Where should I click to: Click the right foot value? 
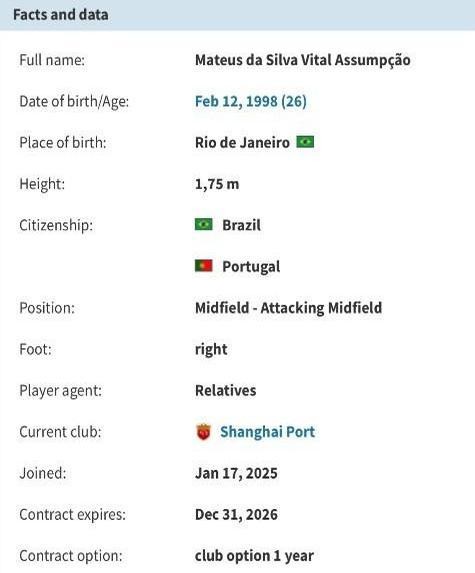point(211,349)
